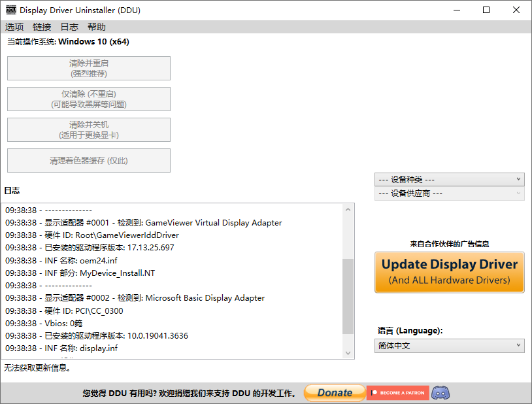
Task: Click the Become a Patron badge
Action: click(397, 393)
